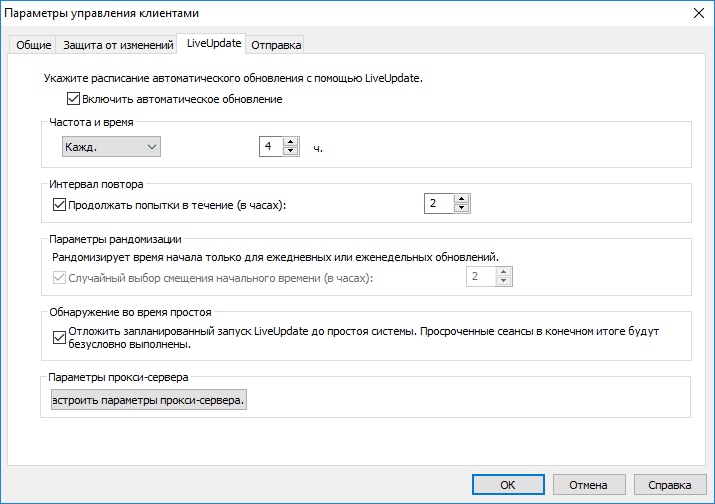Decrease retry interval hours spinner
Screen dimensions: 715x504
[x=460, y=209]
